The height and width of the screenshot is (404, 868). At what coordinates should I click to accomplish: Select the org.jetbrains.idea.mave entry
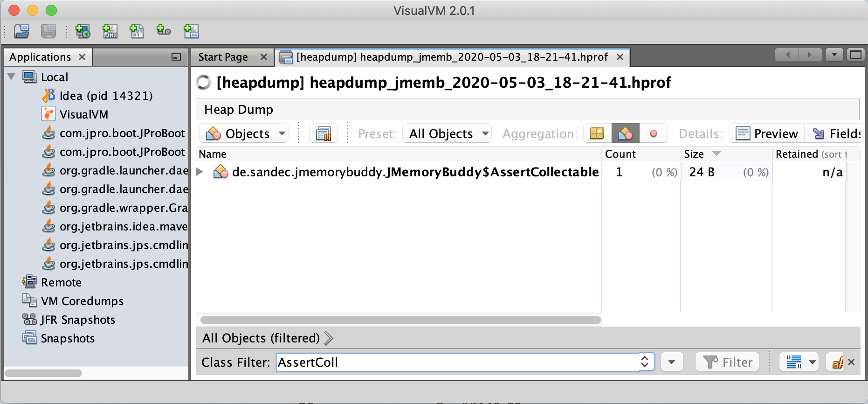tap(124, 226)
